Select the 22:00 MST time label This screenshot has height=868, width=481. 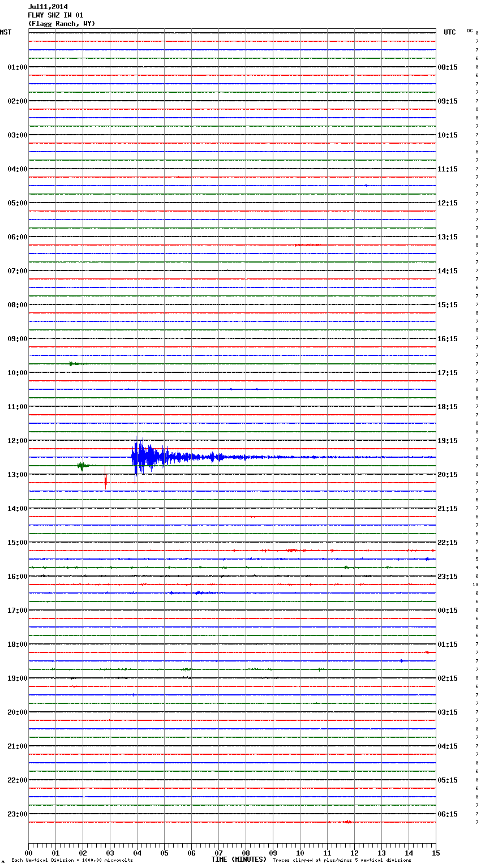pyautogui.click(x=18, y=780)
